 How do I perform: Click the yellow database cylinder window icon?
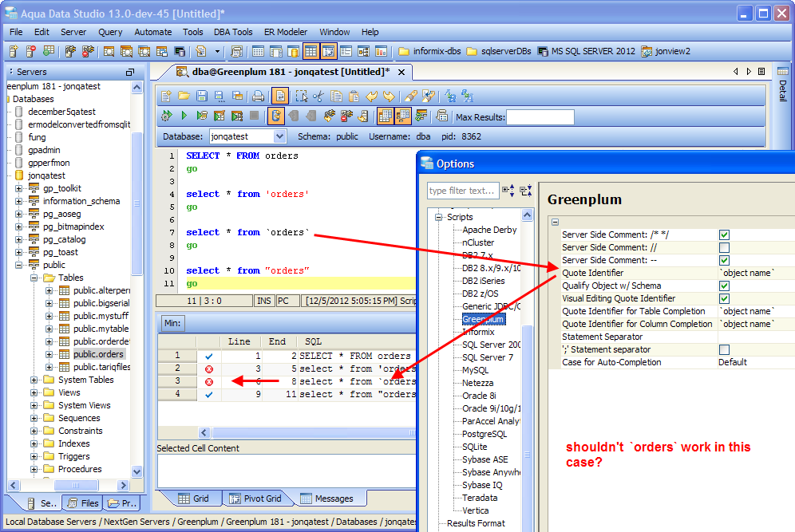(x=293, y=51)
